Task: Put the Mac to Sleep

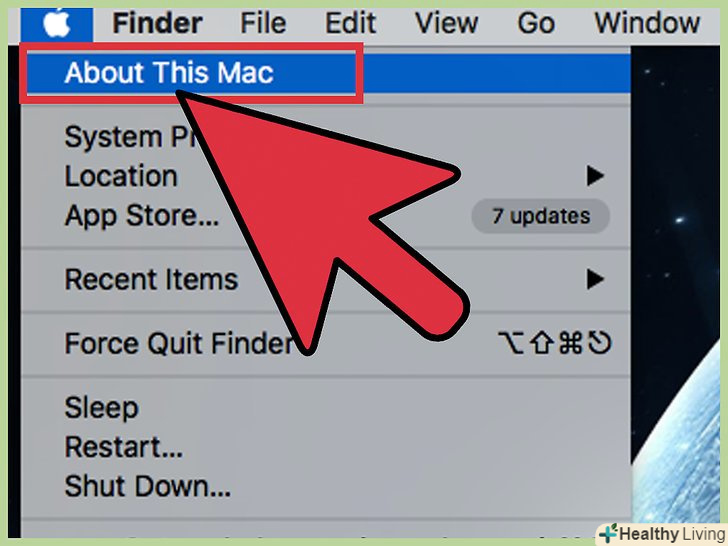Action: [326, 408]
